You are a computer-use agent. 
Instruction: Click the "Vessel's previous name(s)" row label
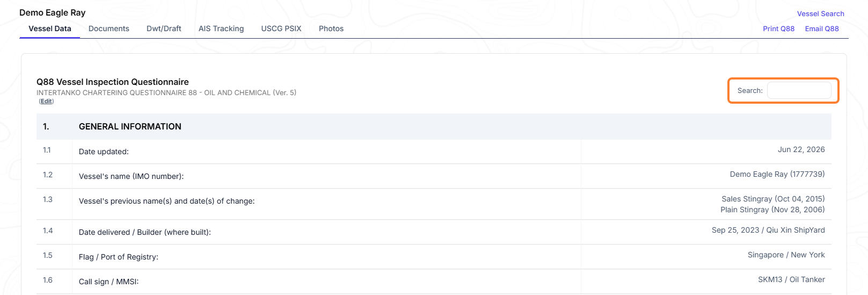coord(167,201)
